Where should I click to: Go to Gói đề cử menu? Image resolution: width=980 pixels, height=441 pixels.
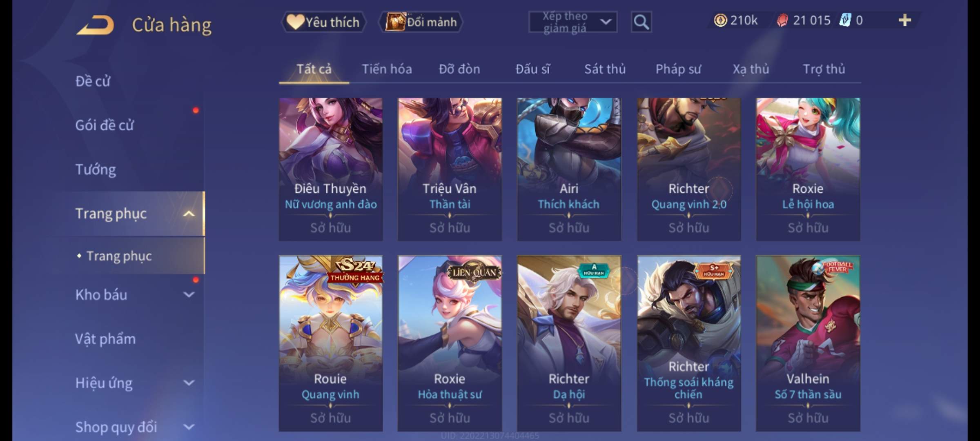point(105,125)
